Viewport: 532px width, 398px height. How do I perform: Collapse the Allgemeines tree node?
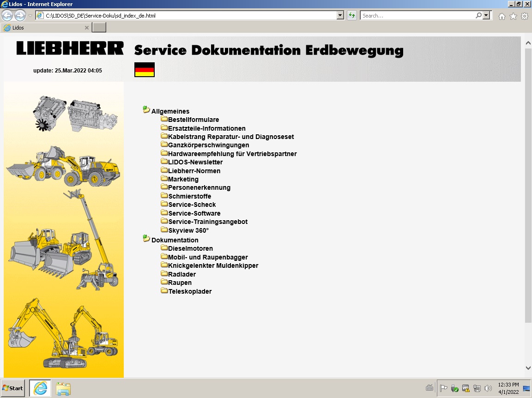146,109
